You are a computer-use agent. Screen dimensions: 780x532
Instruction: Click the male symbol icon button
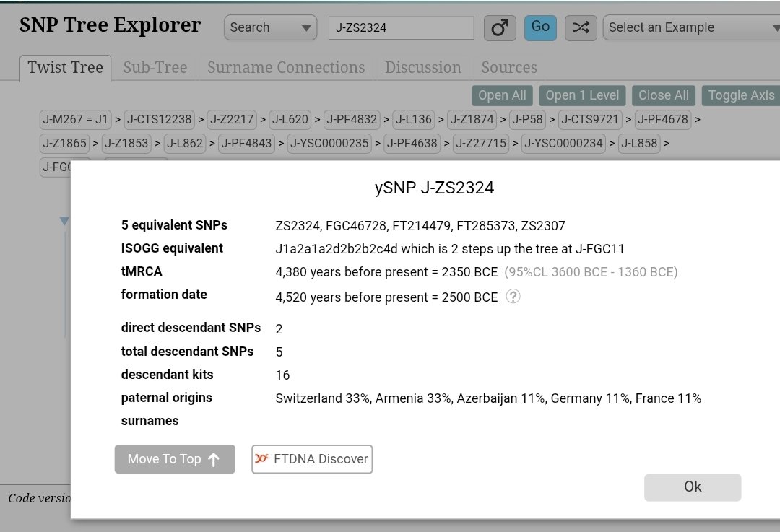(500, 28)
